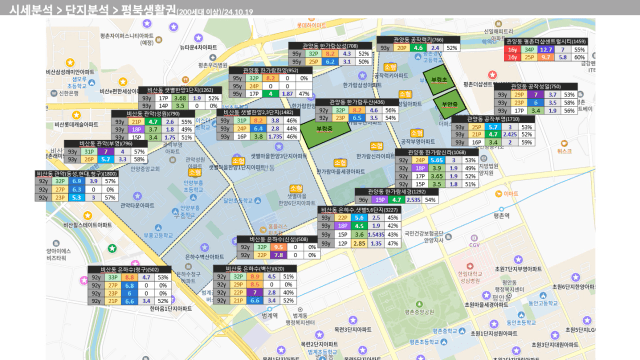Select the large green 부안중 polygon by 샛별한양
The image size is (640, 360).
click(x=324, y=130)
